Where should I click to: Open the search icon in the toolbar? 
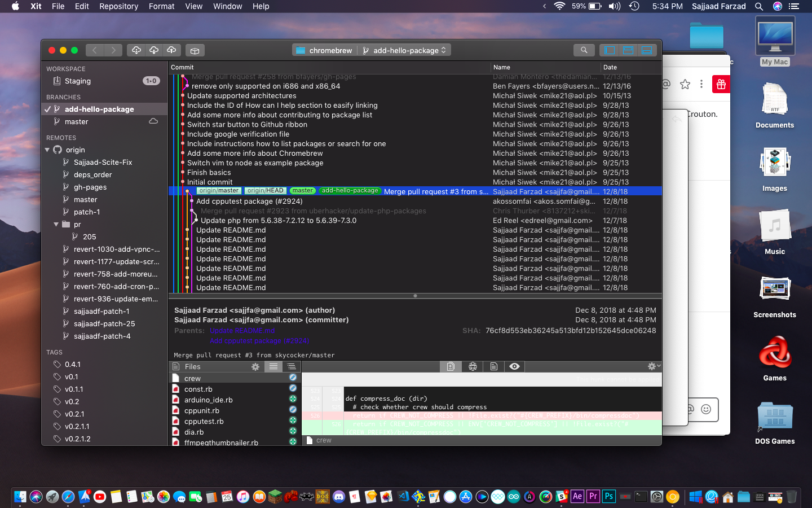pos(584,50)
